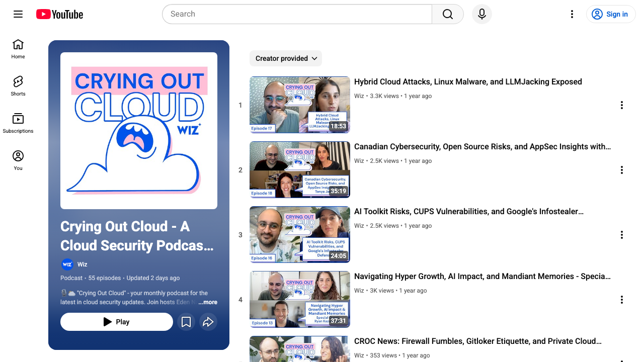Start voice search with microphone
The height and width of the screenshot is (362, 644).
coord(482,14)
